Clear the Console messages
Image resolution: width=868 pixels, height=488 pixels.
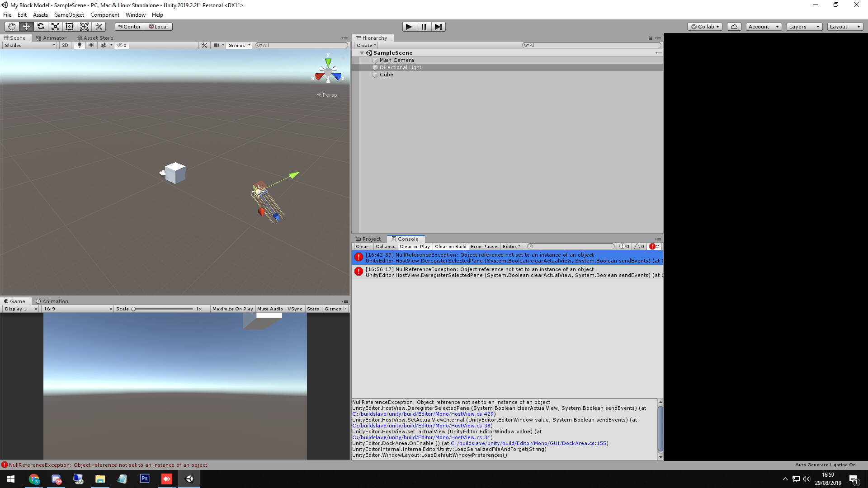coord(362,246)
